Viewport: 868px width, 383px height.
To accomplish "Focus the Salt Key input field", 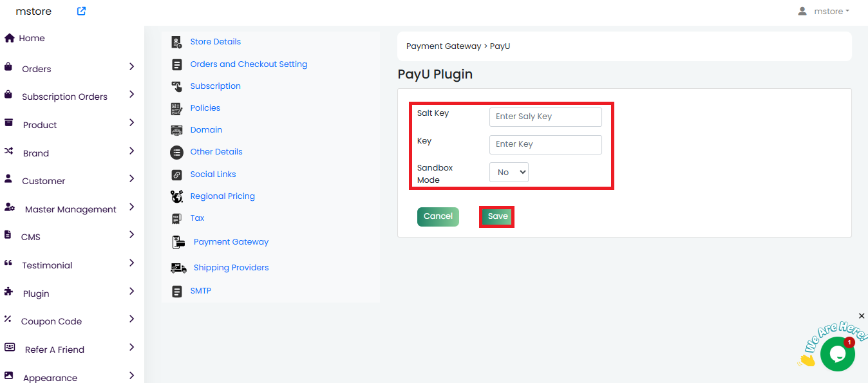I will tap(545, 117).
